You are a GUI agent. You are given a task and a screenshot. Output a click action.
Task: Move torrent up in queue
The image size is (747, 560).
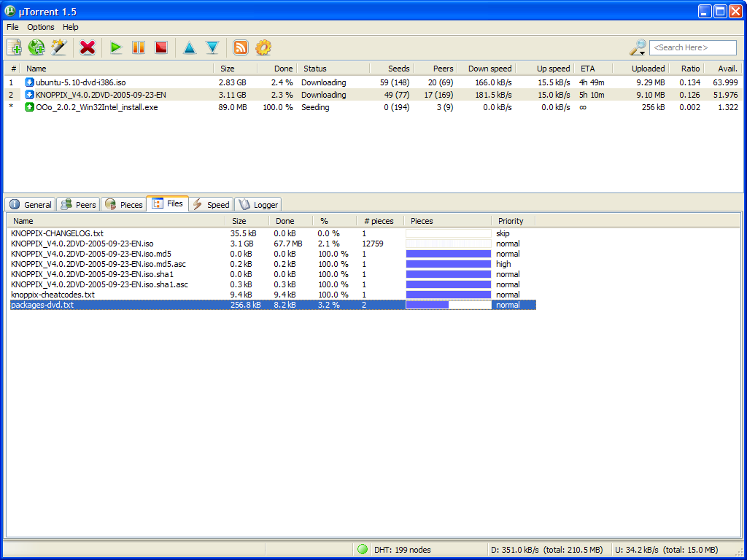(190, 47)
